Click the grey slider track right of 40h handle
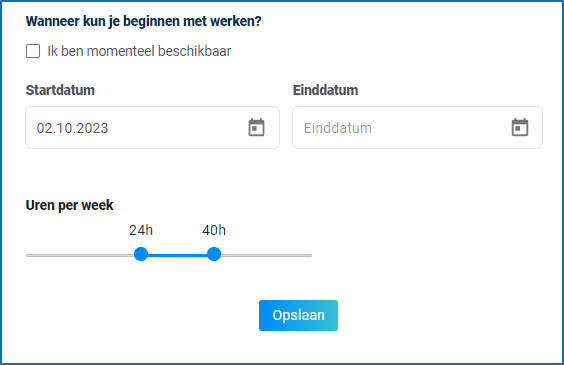564x365 pixels. click(x=267, y=255)
